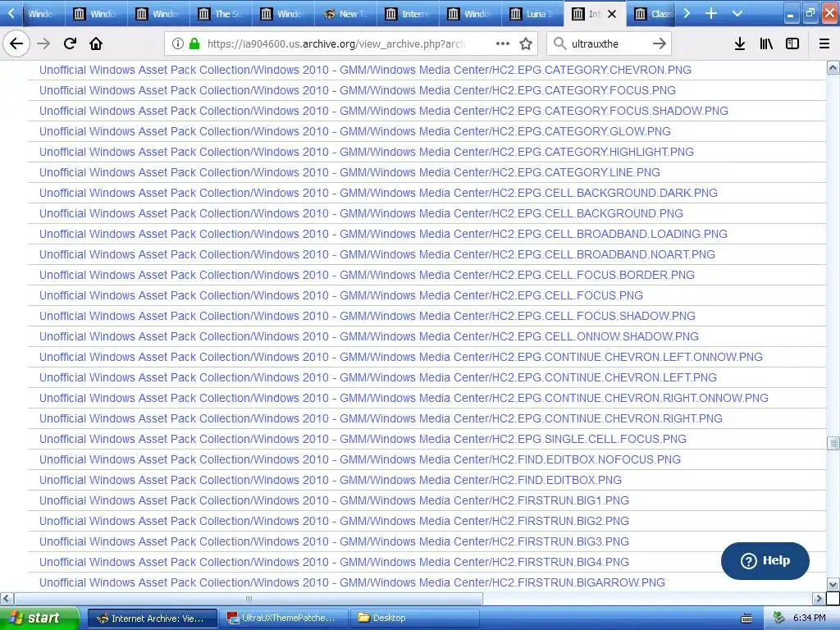Open the Desktop folder taskbar button
840x630 pixels.
pos(414,619)
